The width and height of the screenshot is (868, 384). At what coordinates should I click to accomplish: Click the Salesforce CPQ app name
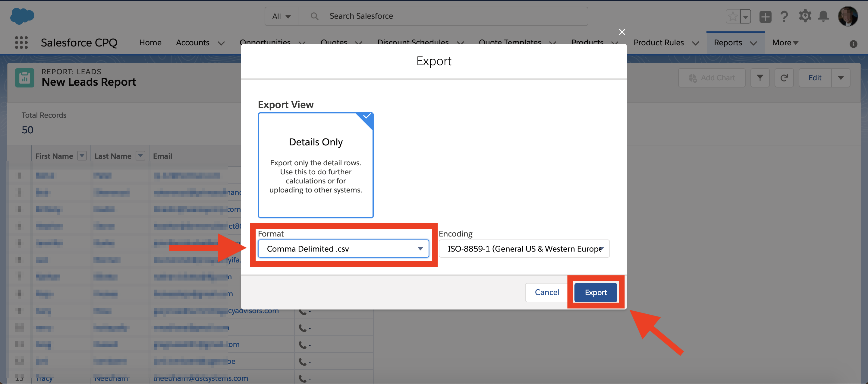pyautogui.click(x=79, y=43)
